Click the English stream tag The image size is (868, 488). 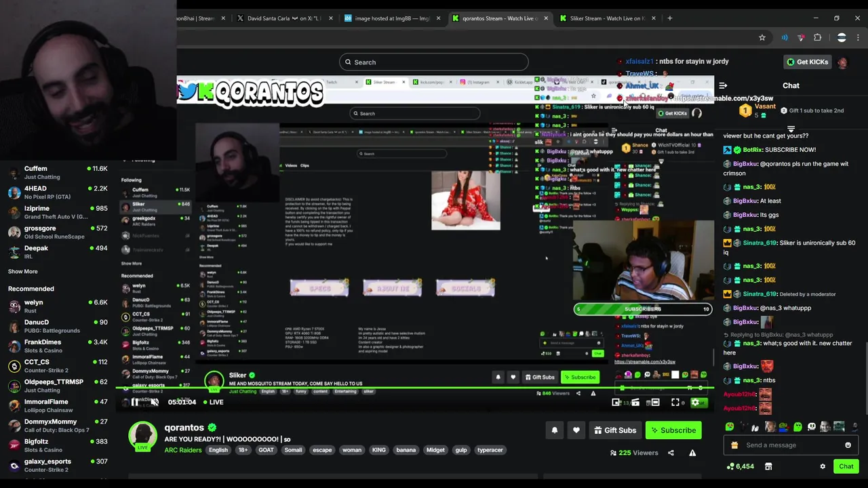[218, 450]
